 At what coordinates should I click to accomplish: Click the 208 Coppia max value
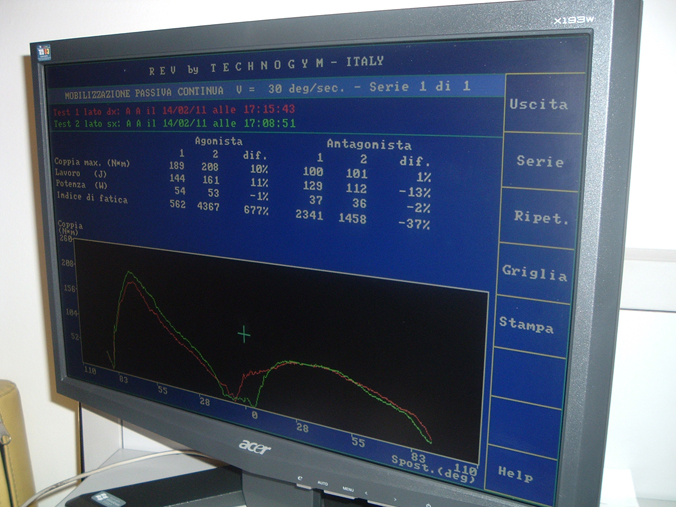[210, 167]
